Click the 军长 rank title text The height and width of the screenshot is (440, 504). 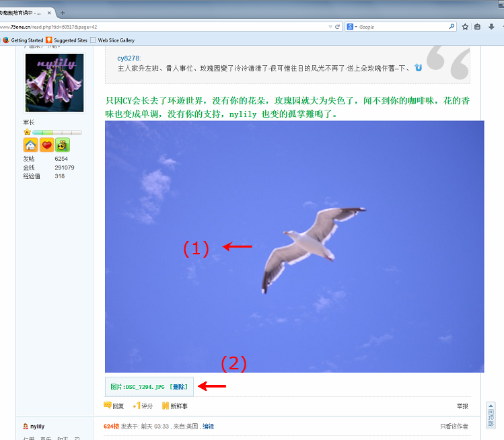(29, 122)
